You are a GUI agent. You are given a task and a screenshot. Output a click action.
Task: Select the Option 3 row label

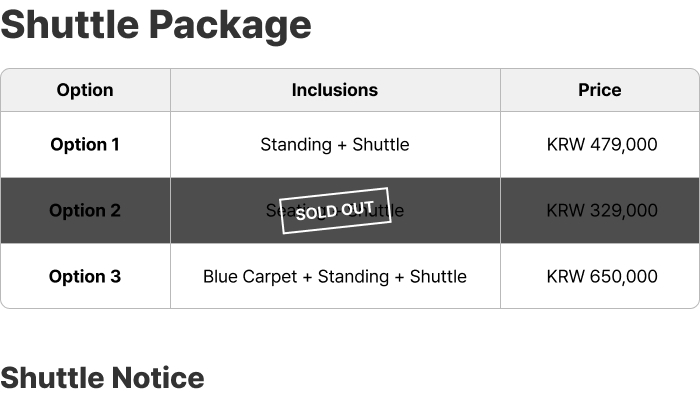tap(85, 277)
